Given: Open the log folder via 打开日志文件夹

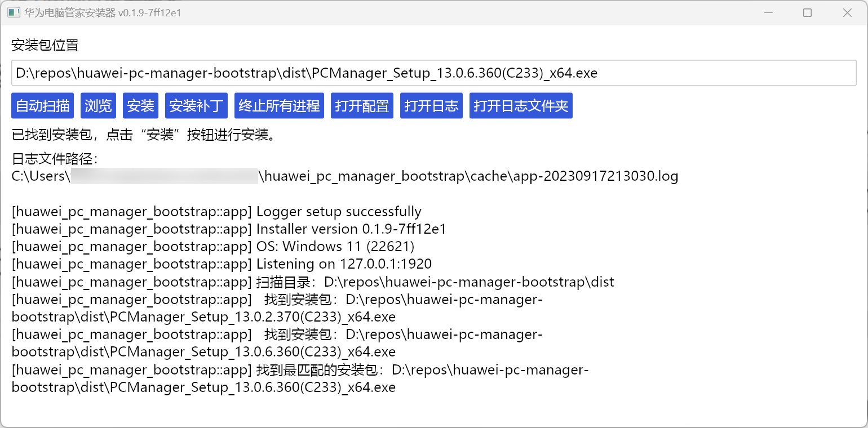Looking at the screenshot, I should pyautogui.click(x=521, y=106).
